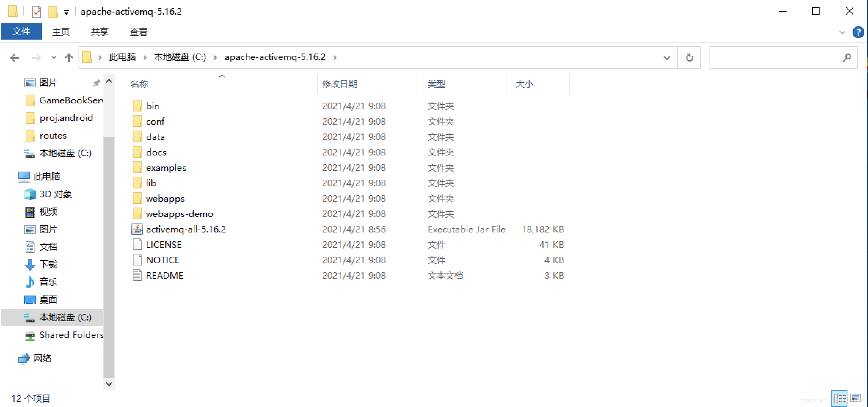Open the 查看 ribbon tab

coord(138,32)
